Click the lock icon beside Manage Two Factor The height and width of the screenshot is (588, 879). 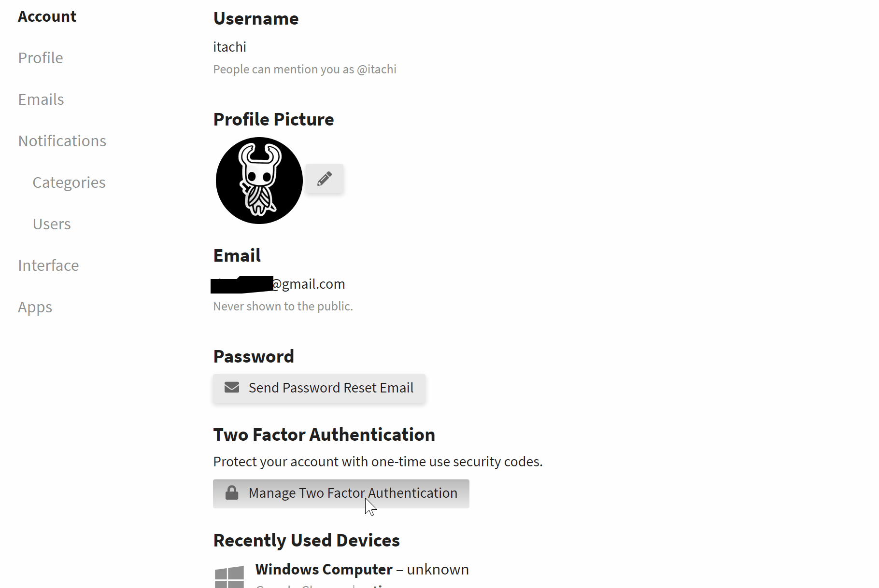click(232, 493)
